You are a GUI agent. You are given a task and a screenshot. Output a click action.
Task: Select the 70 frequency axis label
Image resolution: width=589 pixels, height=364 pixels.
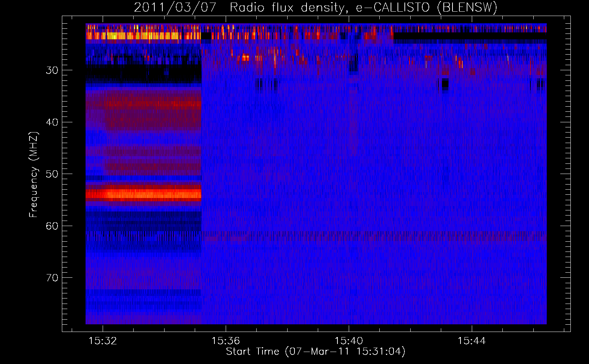[52, 278]
